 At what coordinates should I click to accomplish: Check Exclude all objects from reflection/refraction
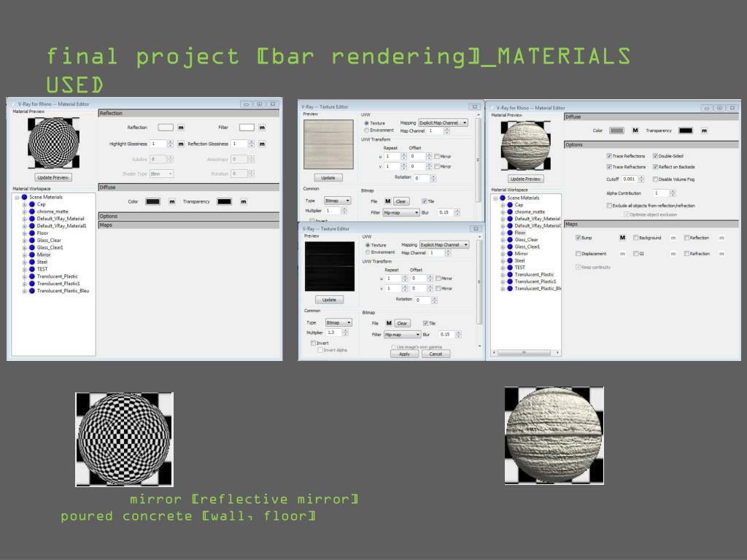tap(609, 206)
